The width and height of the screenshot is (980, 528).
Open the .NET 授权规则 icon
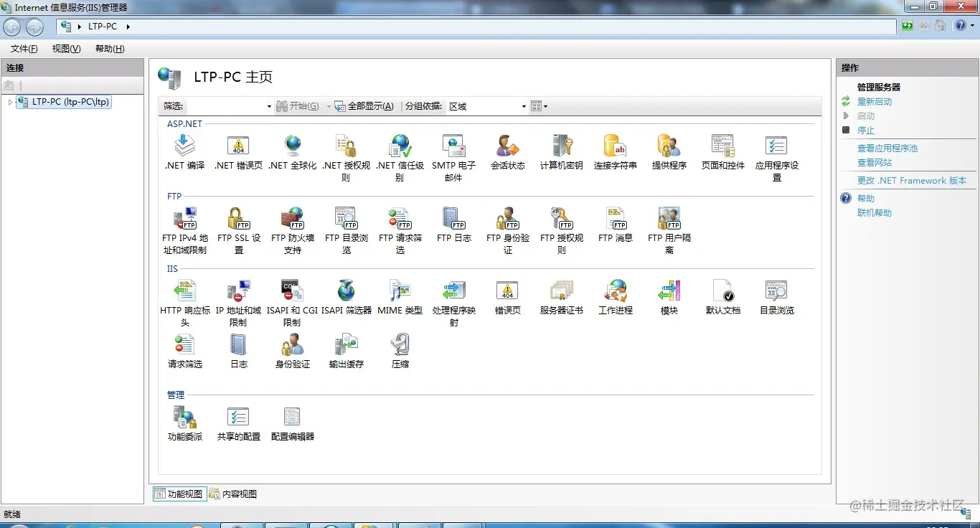coord(347,146)
